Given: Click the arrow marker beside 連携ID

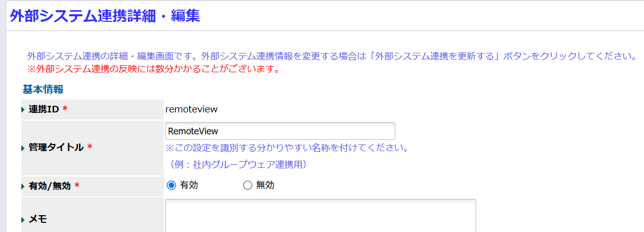Looking at the screenshot, I should click(23, 110).
